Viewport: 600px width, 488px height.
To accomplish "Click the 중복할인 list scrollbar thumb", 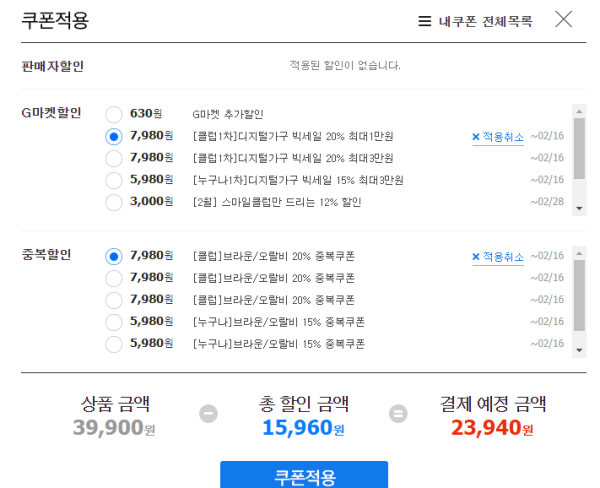I will point(579,295).
